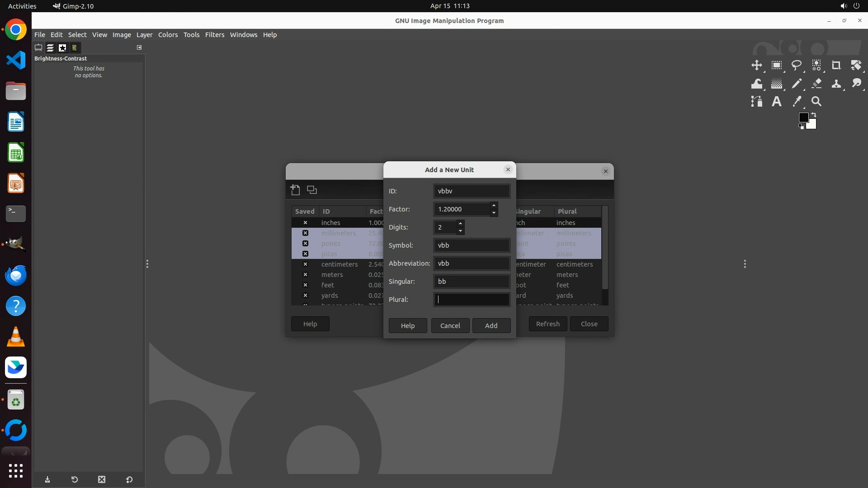
Task: Toggle Saved checkbox for millimeters row
Action: (x=305, y=233)
